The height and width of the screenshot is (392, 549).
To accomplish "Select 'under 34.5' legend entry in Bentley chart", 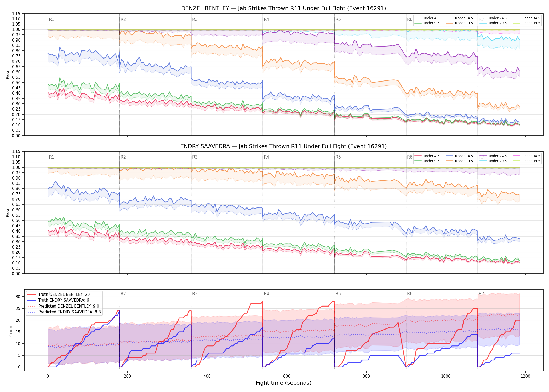I will coord(527,18).
